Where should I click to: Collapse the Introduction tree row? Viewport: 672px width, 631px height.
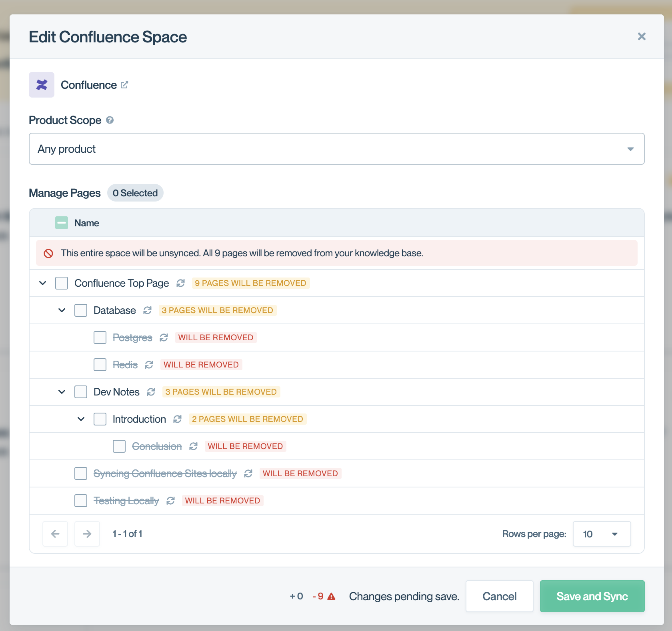coord(81,419)
